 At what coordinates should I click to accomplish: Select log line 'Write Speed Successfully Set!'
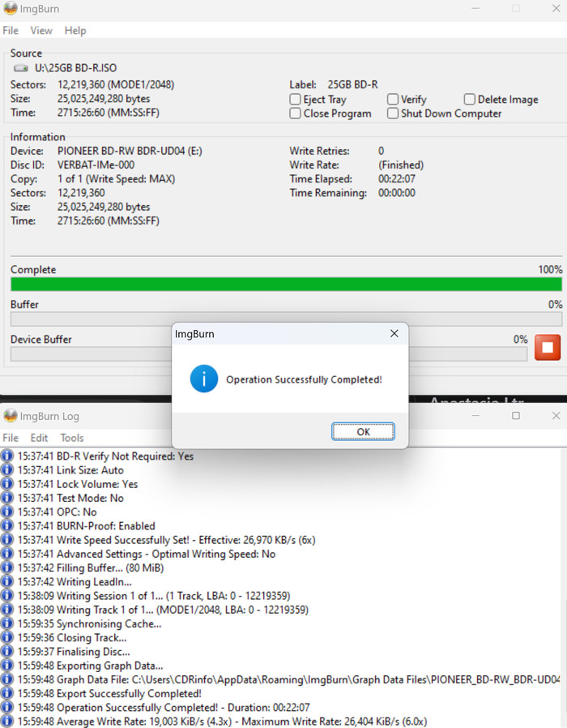click(x=167, y=540)
